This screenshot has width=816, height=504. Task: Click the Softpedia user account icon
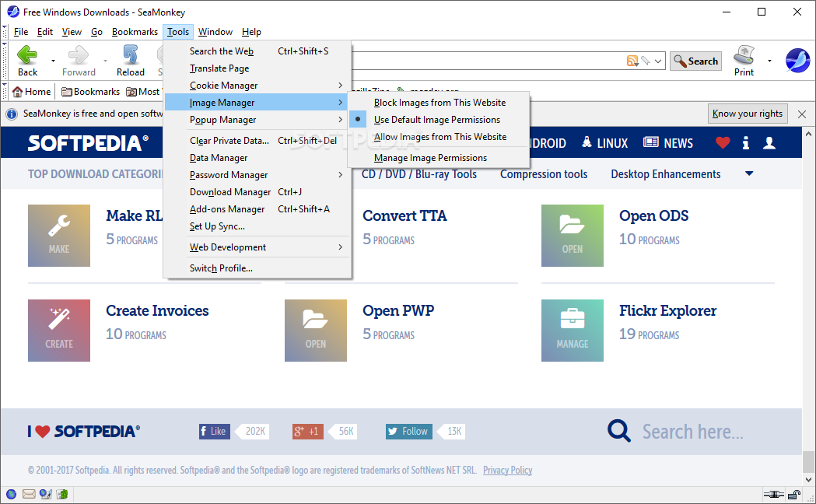[769, 142]
